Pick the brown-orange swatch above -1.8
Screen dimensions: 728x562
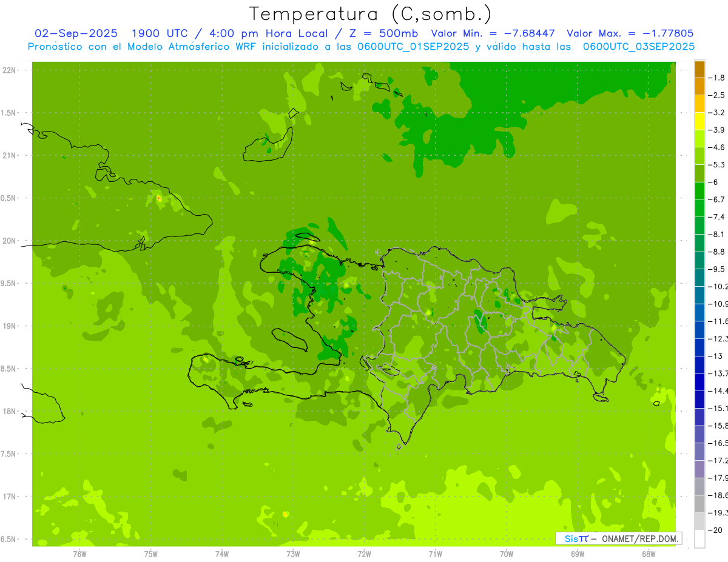pyautogui.click(x=699, y=69)
